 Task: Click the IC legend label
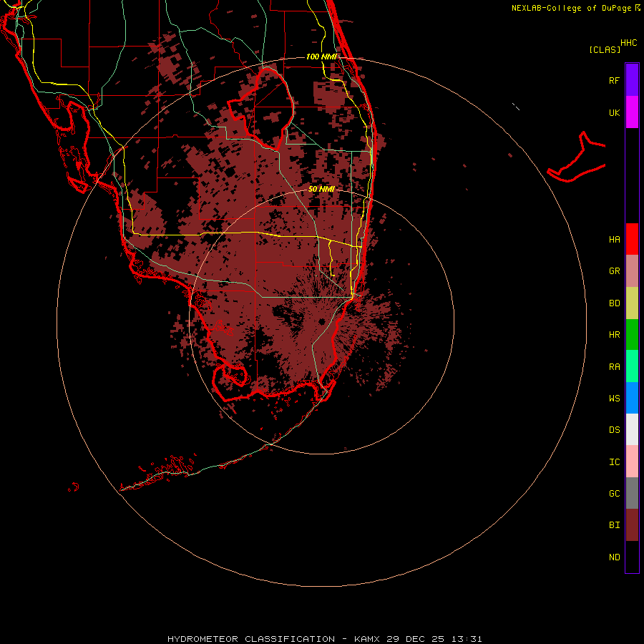614,462
